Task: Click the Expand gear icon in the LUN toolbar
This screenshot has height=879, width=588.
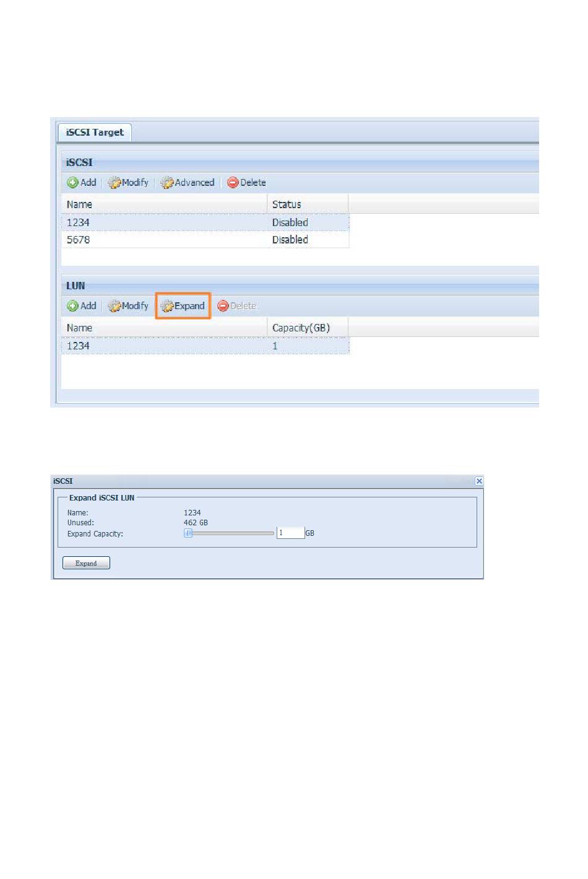Action: pos(167,306)
